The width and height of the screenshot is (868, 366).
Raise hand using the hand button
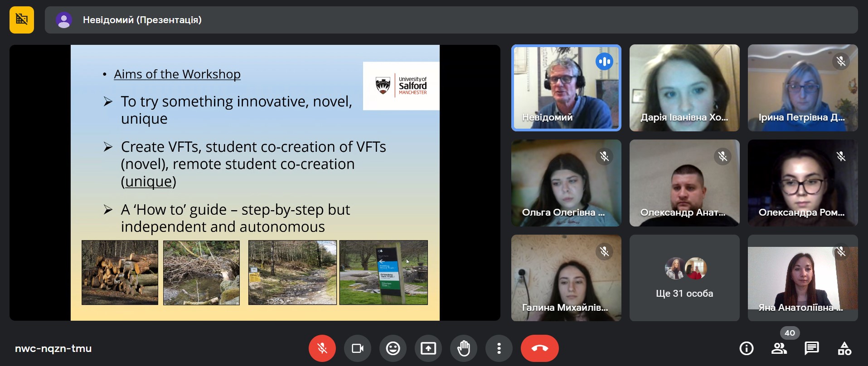pos(464,348)
